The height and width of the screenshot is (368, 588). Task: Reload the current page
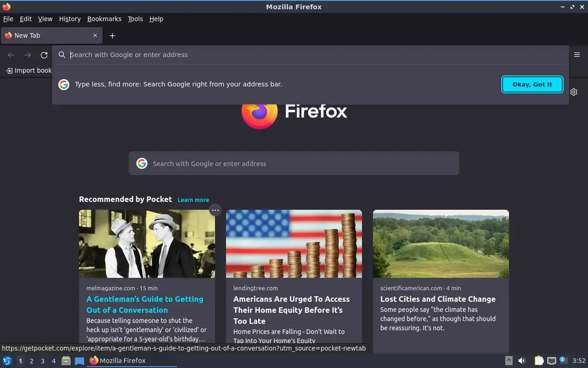(x=44, y=55)
